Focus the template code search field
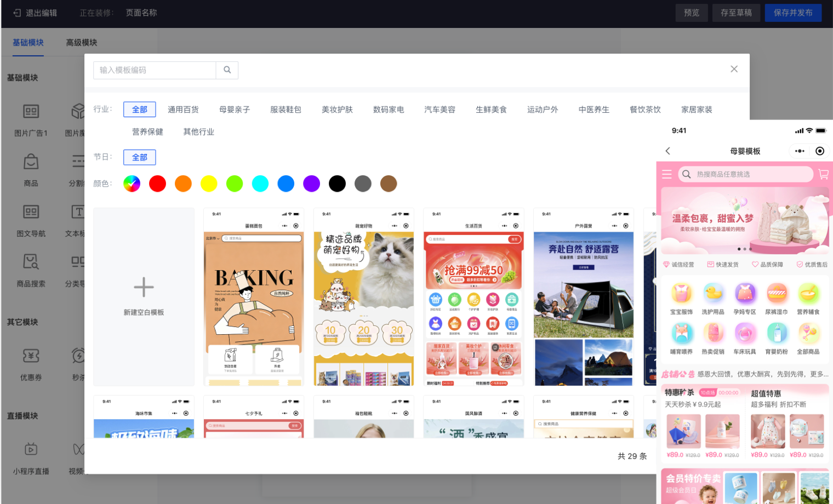 pos(155,70)
